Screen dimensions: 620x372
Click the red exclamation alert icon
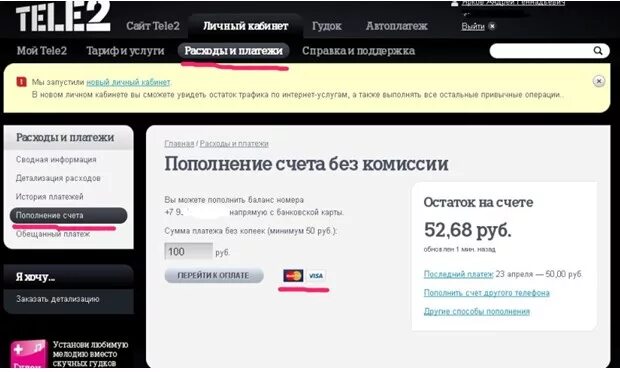pos(21,82)
